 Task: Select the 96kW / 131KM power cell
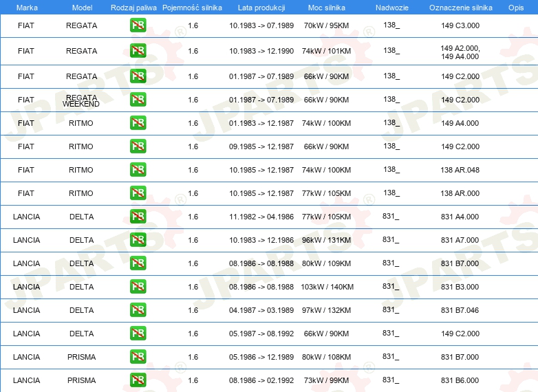326,240
